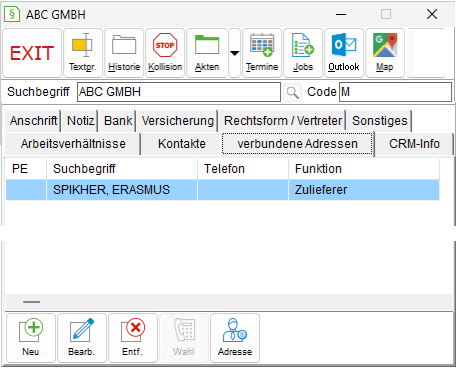Image resolution: width=457 pixels, height=369 pixels.
Task: Edit the entry with Bearb.
Action: 82,338
